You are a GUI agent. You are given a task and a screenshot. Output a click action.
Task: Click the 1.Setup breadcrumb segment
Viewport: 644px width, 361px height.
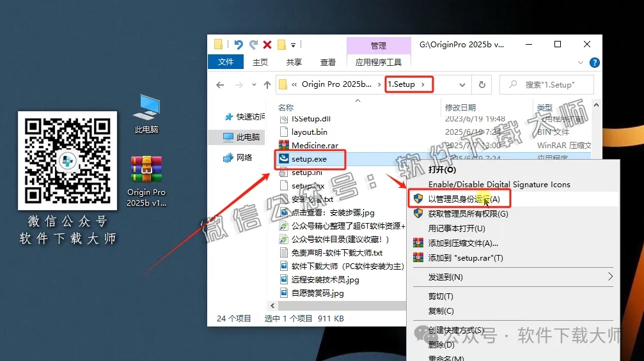pyautogui.click(x=401, y=84)
